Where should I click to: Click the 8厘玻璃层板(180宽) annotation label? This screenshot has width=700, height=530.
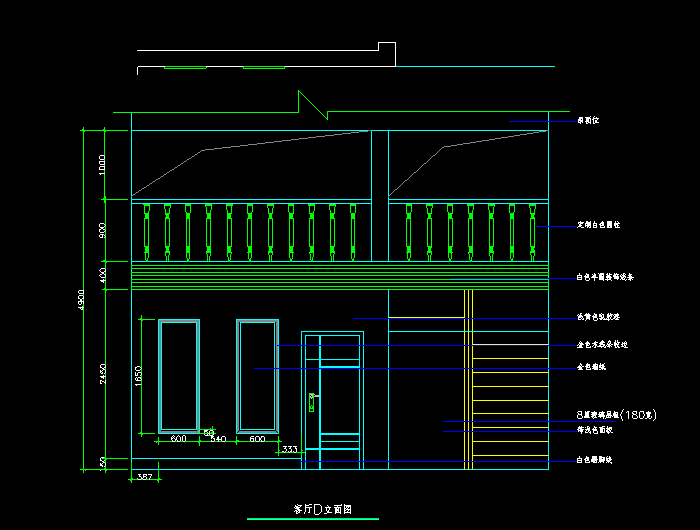tap(615, 414)
